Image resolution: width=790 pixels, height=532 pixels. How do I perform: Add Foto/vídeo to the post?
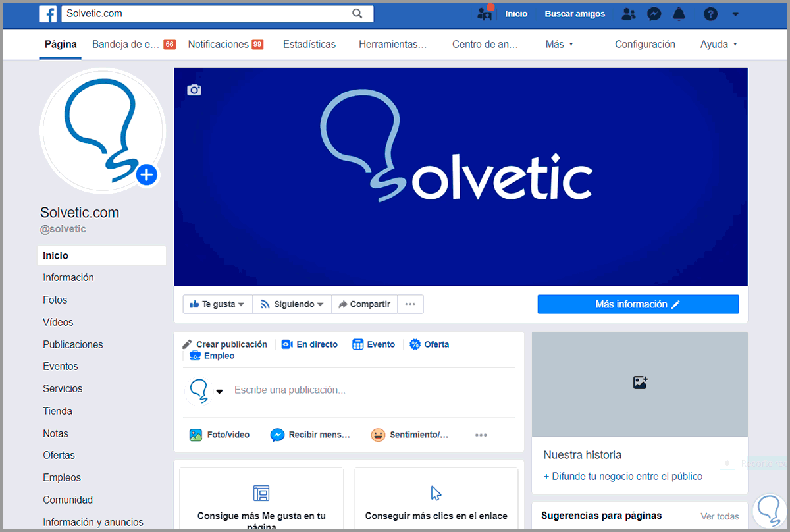click(x=219, y=435)
